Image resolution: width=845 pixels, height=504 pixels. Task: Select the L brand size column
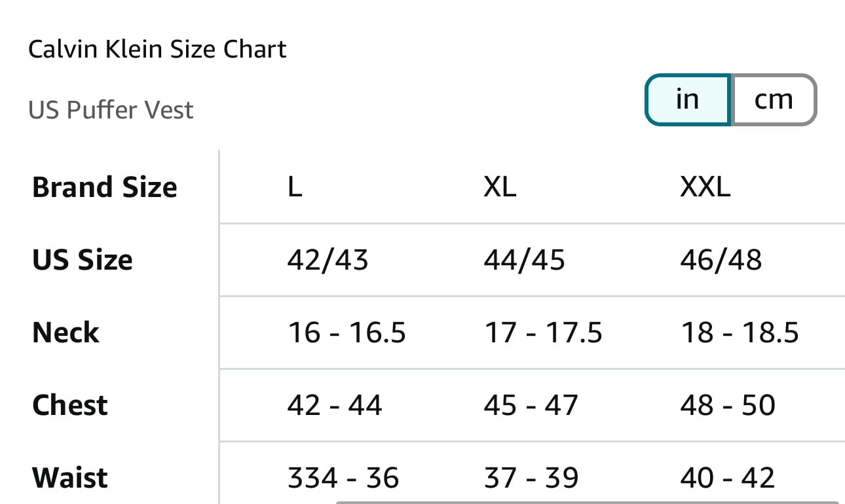coord(295,188)
